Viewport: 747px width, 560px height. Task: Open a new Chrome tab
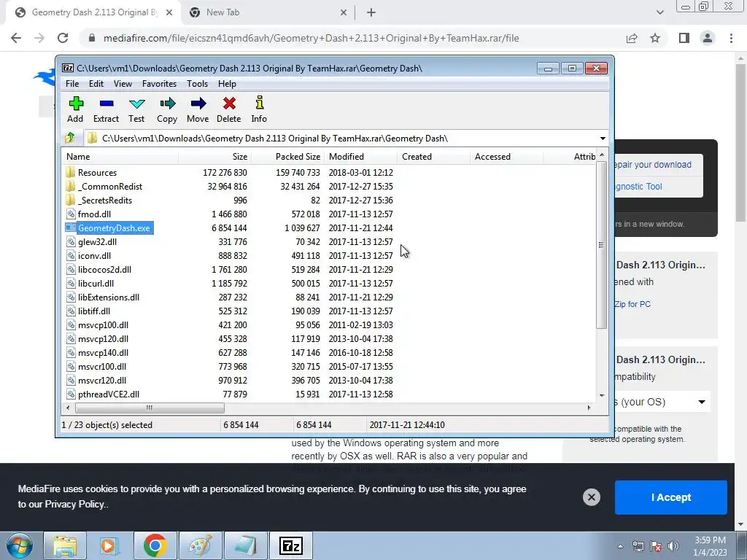[x=371, y=12]
